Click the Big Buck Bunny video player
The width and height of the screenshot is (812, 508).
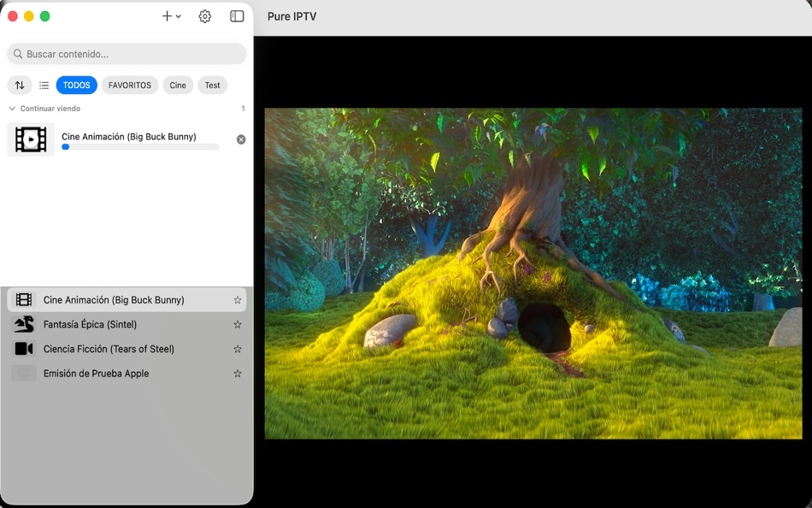(533, 273)
